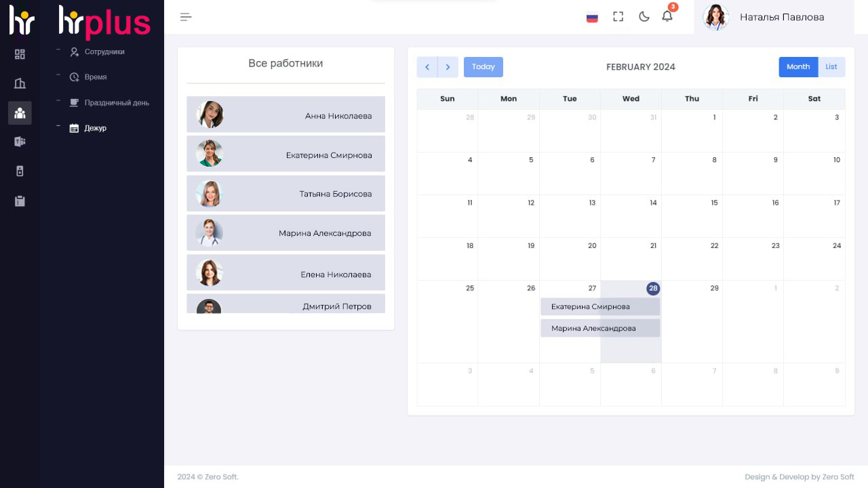Enter fullscreen using the expand icon

[x=618, y=16]
